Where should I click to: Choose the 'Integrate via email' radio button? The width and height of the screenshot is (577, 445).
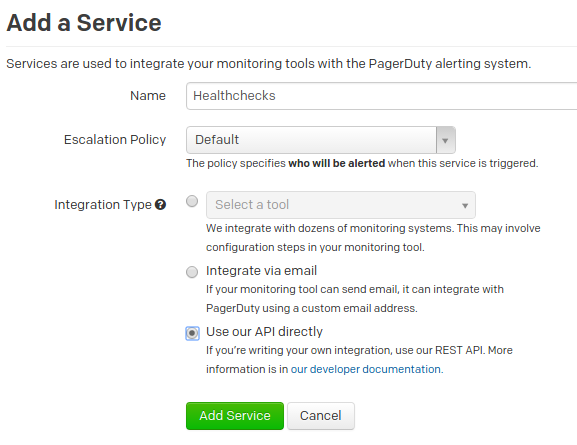(x=192, y=272)
